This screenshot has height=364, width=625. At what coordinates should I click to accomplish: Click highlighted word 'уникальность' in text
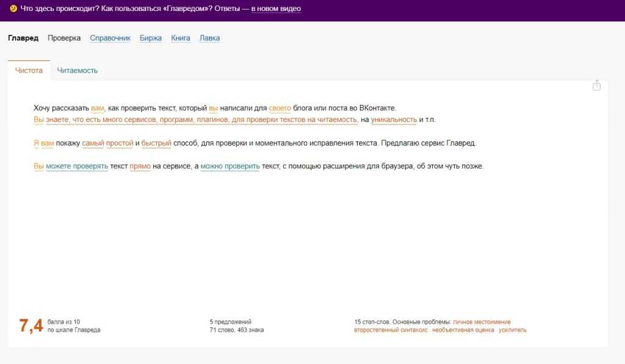click(394, 120)
